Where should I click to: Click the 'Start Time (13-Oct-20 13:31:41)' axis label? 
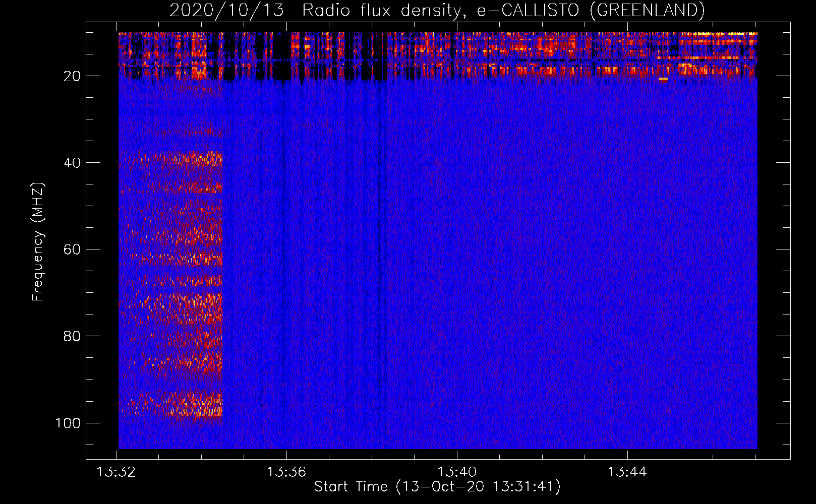[437, 487]
